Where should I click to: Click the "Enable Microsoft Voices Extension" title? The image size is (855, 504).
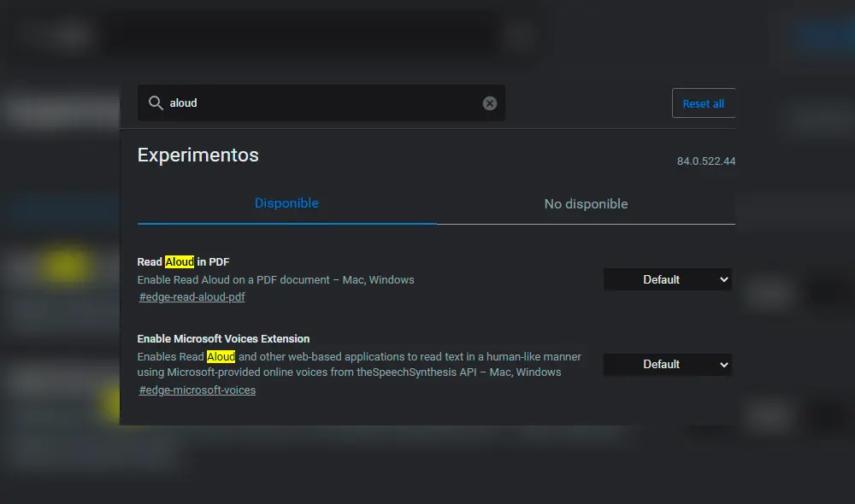pyautogui.click(x=223, y=339)
